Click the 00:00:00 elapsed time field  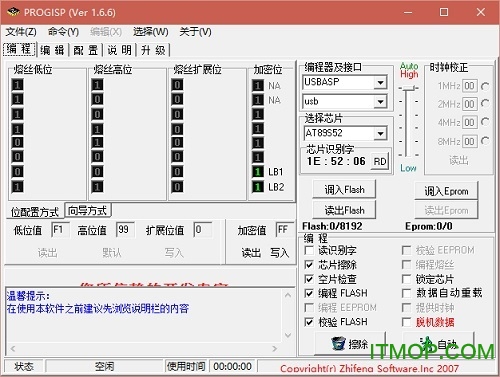(x=232, y=366)
